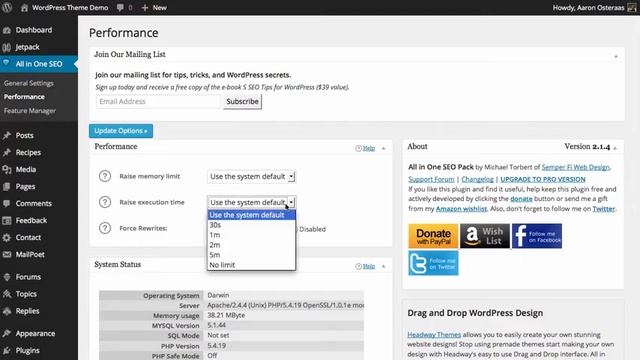Open the Semper Fi Web Design link
This screenshot has height=360, width=640.
pyautogui.click(x=576, y=167)
